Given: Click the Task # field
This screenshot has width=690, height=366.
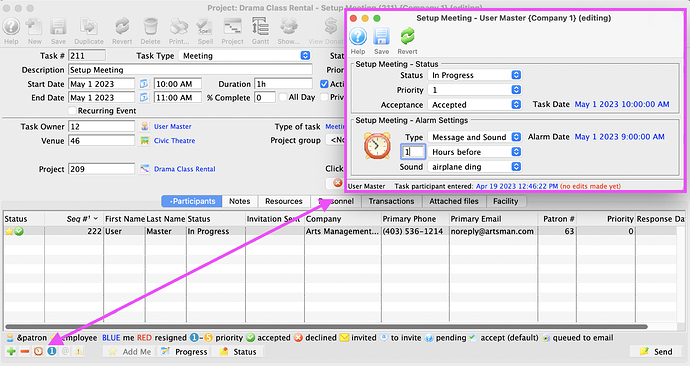Looking at the screenshot, I should tap(87, 55).
